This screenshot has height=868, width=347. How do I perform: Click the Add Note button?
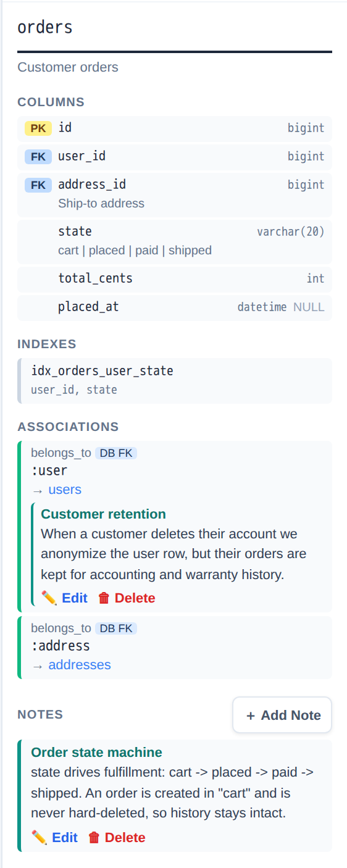[x=282, y=715]
